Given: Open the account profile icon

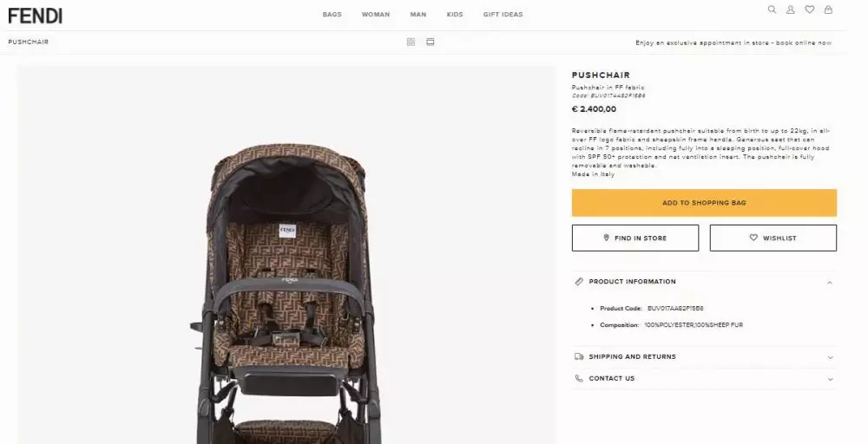Looking at the screenshot, I should coord(791,10).
